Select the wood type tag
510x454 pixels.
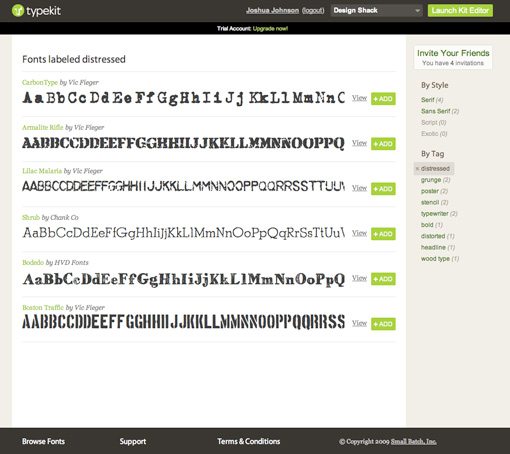[x=435, y=259]
